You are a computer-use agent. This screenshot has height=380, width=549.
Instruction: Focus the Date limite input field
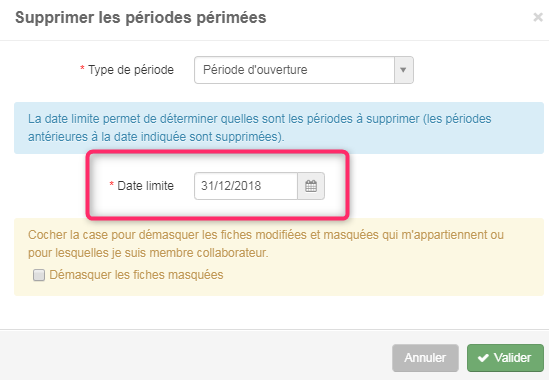pos(246,186)
